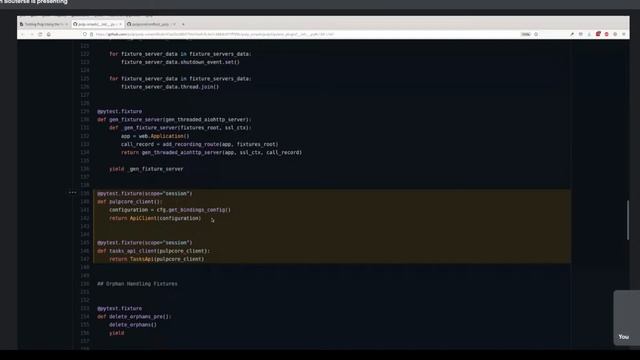Screen dimensions: 640x360
Task: Click 'delete_orphans()' call line
Action: (133, 325)
